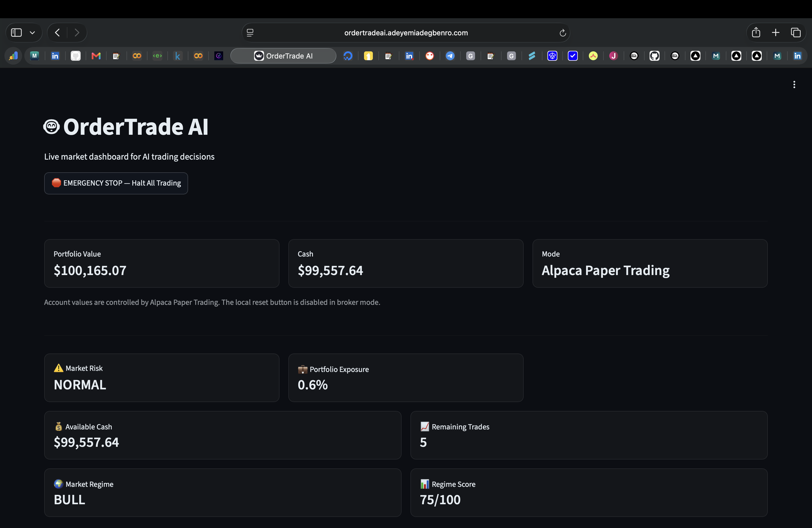Switch to the pinned bar-chart analytics tab
This screenshot has width=812, height=528.
[14, 56]
